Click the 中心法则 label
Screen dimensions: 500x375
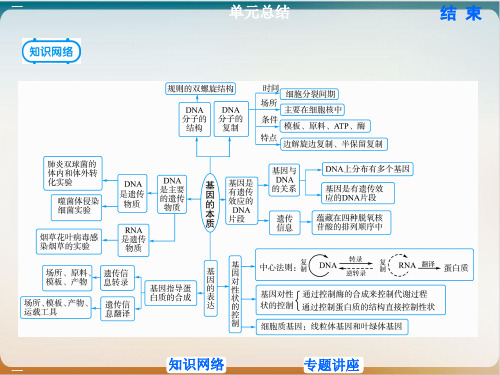click(x=277, y=268)
